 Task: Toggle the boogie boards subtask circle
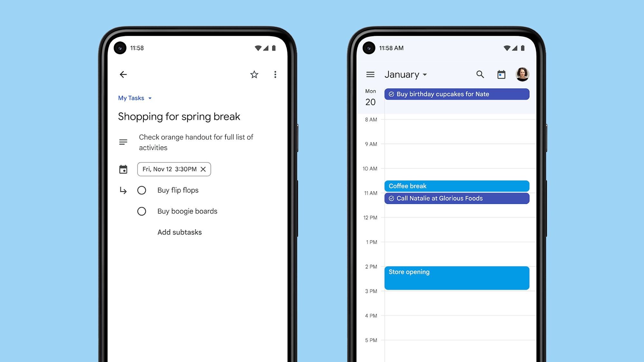tap(142, 211)
